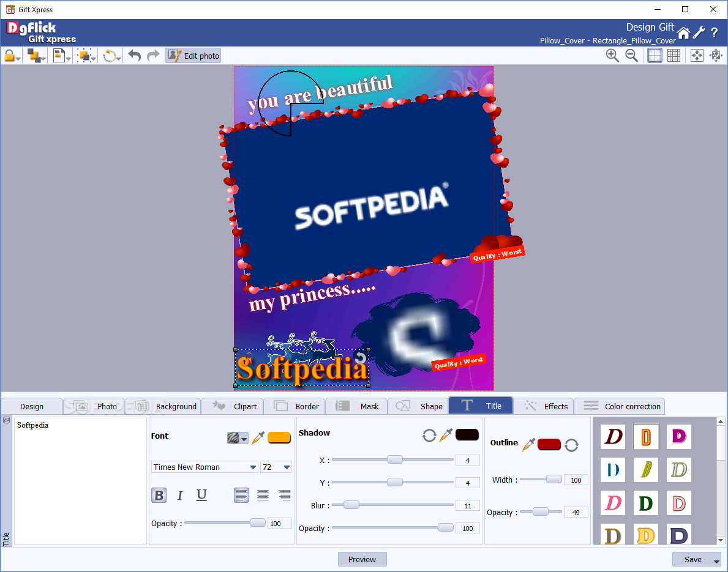The image size is (728, 572).
Task: Click the title text box containing Softpedia
Action: coord(80,481)
